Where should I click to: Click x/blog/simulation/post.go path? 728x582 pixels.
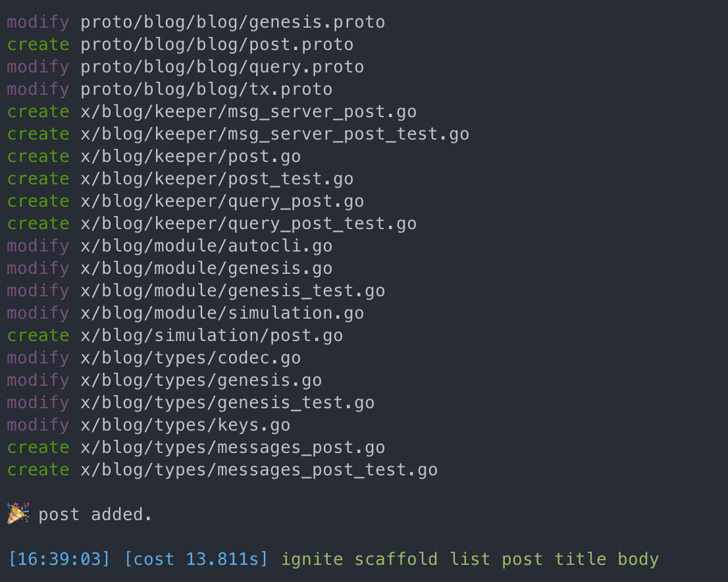(212, 335)
